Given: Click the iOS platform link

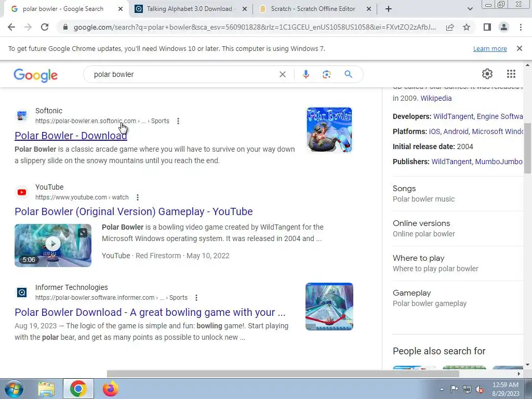Looking at the screenshot, I should pyautogui.click(x=434, y=131).
